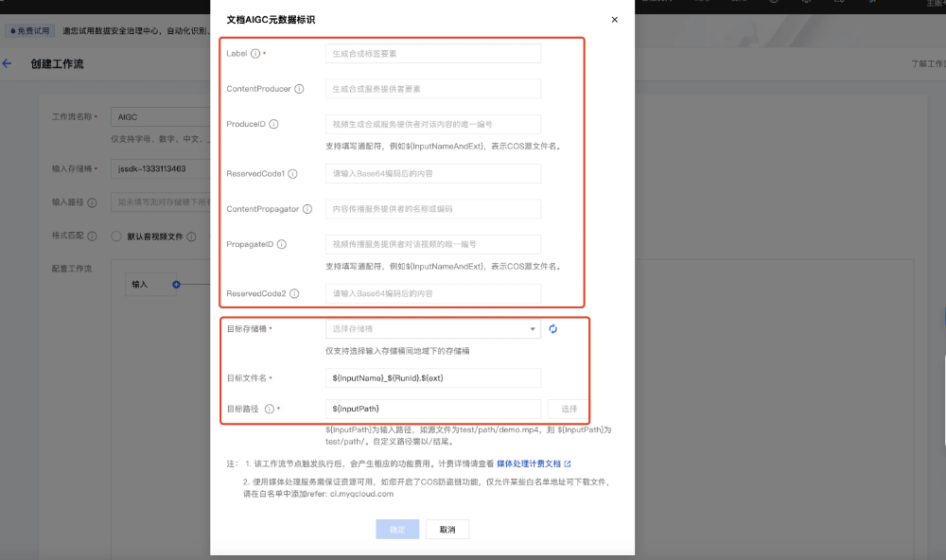Click the info icon next to ContentProducer
This screenshot has width=946, height=560.
[x=299, y=89]
